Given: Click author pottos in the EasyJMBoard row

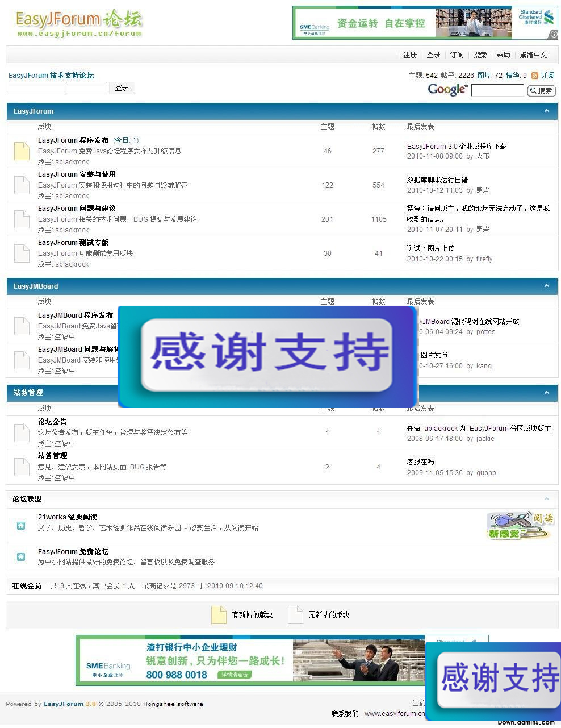Looking at the screenshot, I should (x=485, y=332).
